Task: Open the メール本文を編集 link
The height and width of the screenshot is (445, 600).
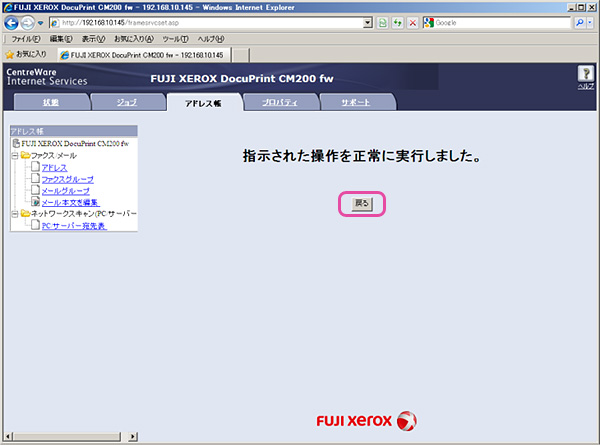Action: point(69,202)
